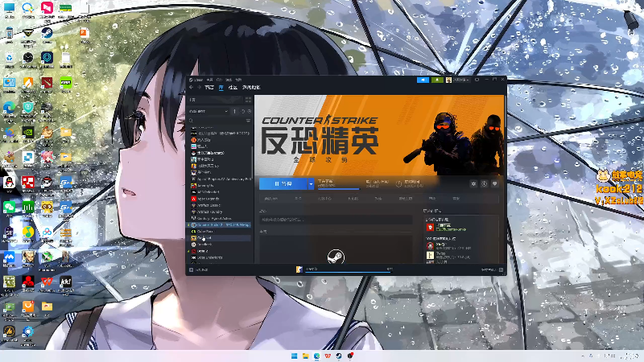The height and width of the screenshot is (362, 644).
Task: Select the underlined Library tab
Action: (x=221, y=88)
